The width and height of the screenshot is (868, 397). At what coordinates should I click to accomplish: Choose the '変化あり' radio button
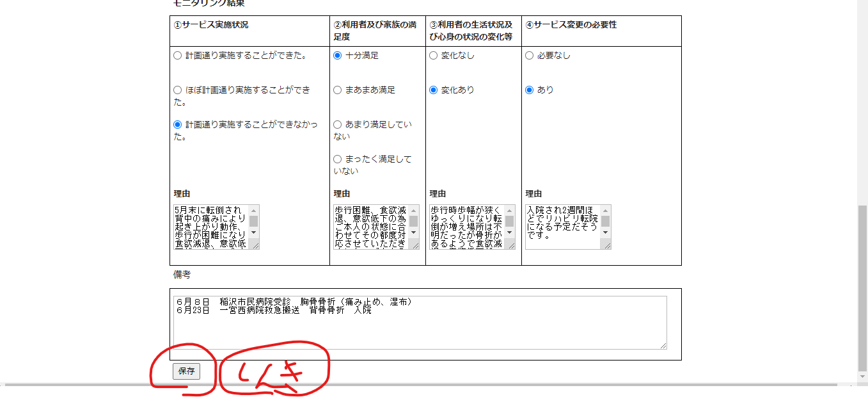[434, 90]
